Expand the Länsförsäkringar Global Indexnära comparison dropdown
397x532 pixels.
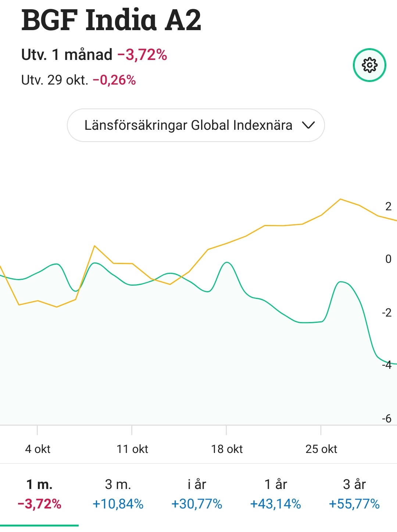click(x=188, y=125)
